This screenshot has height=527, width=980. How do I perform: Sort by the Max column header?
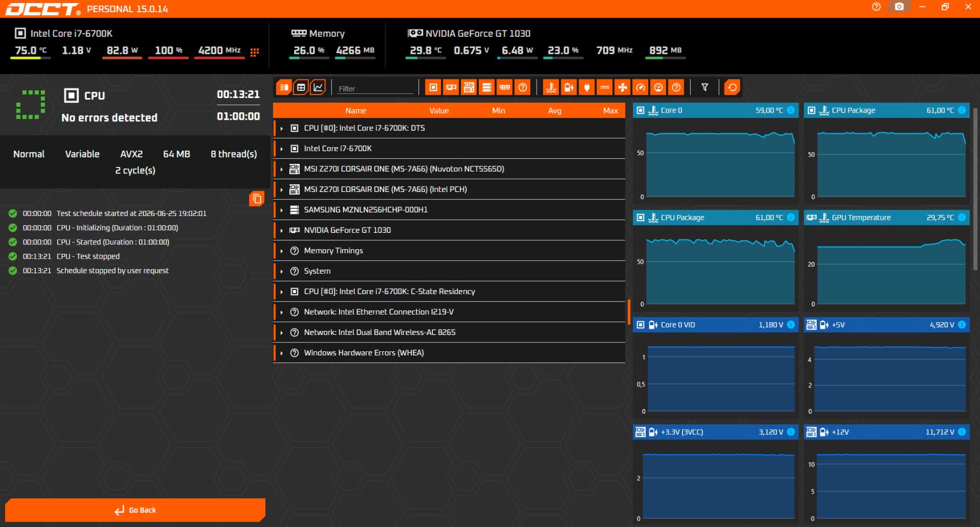click(611, 111)
